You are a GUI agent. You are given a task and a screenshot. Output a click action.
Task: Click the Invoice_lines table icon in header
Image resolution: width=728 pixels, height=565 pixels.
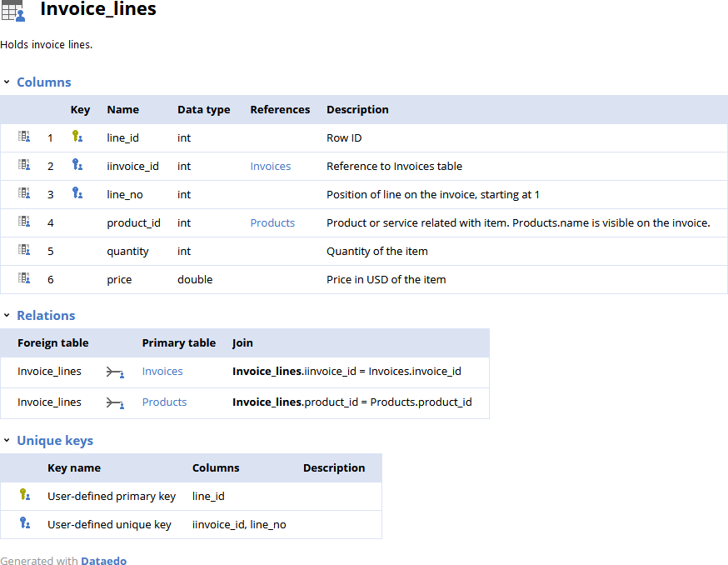13,10
